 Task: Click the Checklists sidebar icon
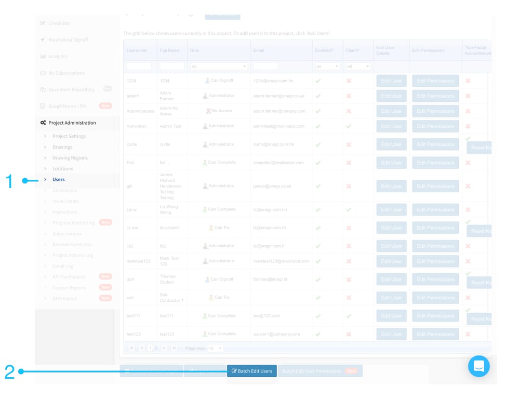[43, 23]
